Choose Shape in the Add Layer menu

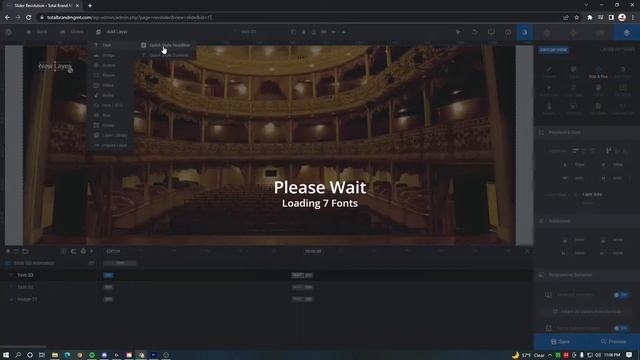point(111,75)
